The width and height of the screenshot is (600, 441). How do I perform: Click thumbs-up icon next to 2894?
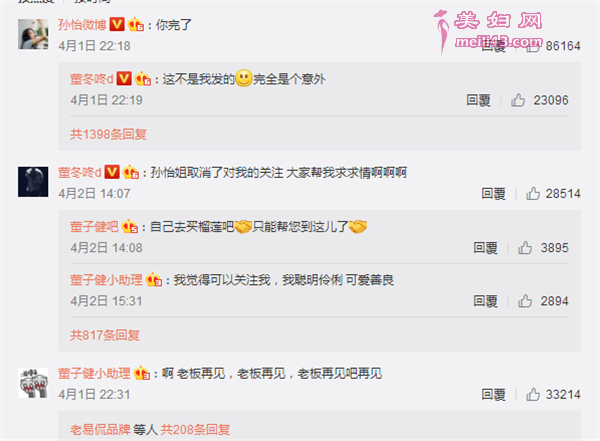[x=525, y=301]
